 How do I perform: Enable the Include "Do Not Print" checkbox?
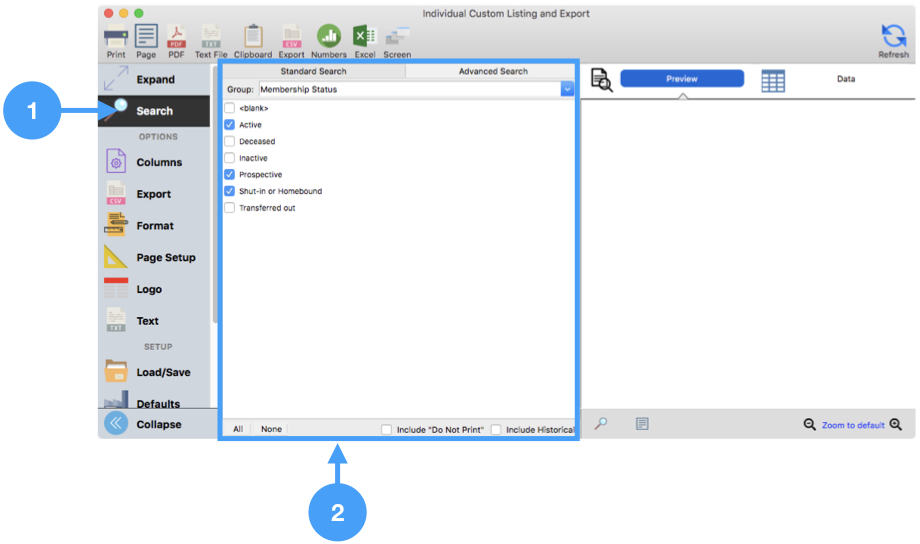click(x=386, y=430)
